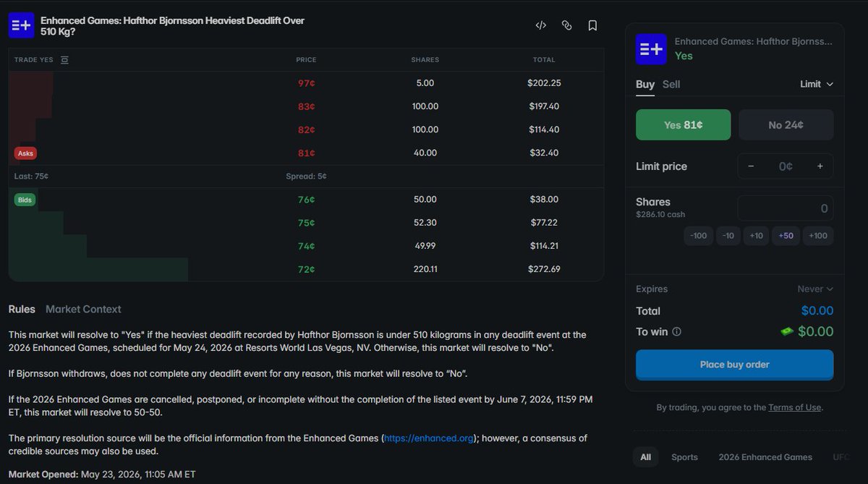Open the Market Context tab
The height and width of the screenshot is (484, 868).
click(83, 309)
